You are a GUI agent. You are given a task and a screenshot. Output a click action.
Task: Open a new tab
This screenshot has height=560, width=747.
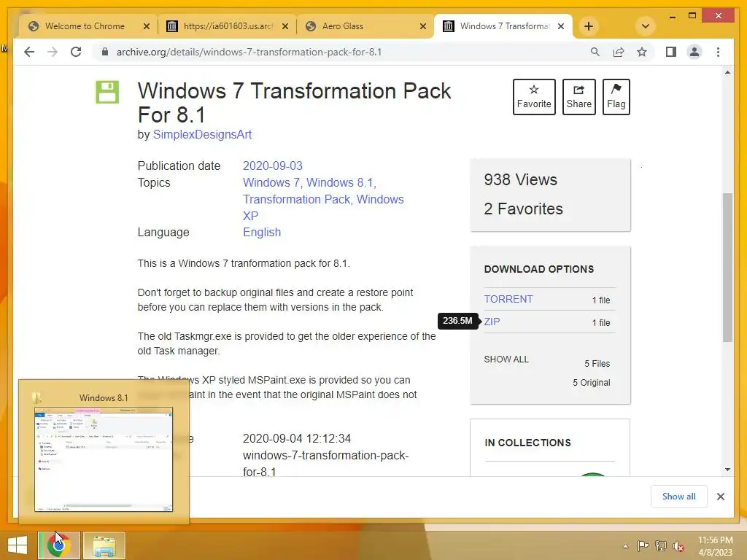tap(589, 26)
